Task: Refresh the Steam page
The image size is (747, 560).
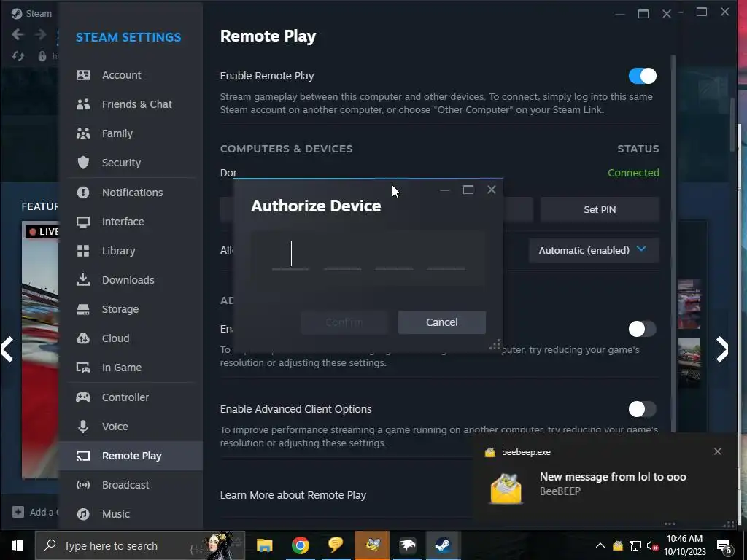Action: point(18,56)
